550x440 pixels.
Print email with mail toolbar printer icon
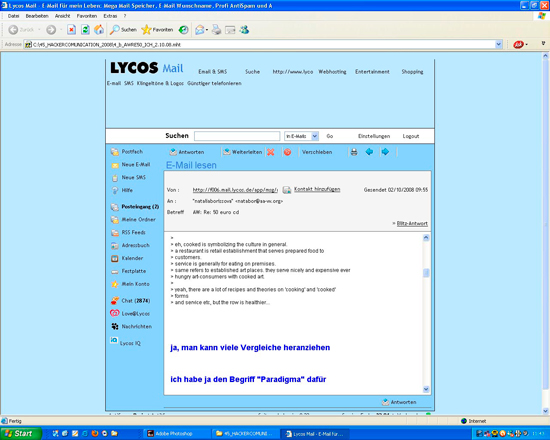(354, 152)
